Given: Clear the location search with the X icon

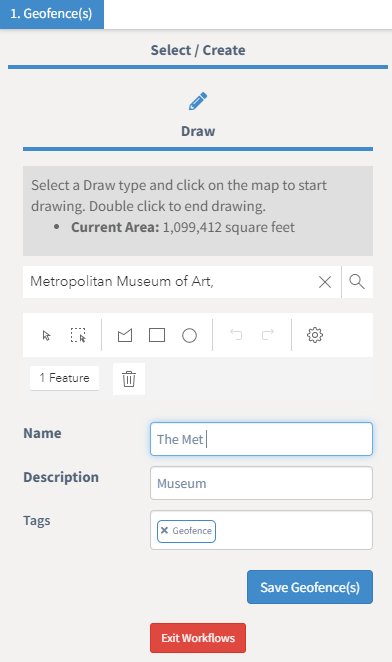Looking at the screenshot, I should (x=325, y=282).
